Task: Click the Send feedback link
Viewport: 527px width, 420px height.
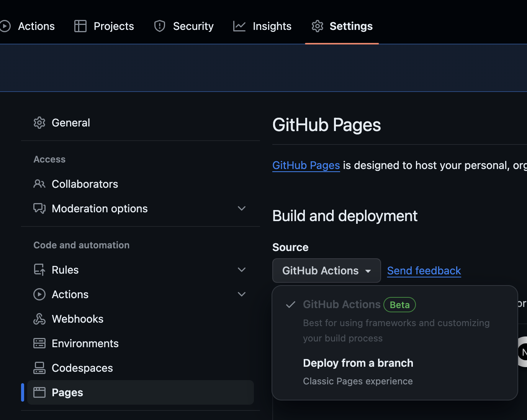Action: 424,271
